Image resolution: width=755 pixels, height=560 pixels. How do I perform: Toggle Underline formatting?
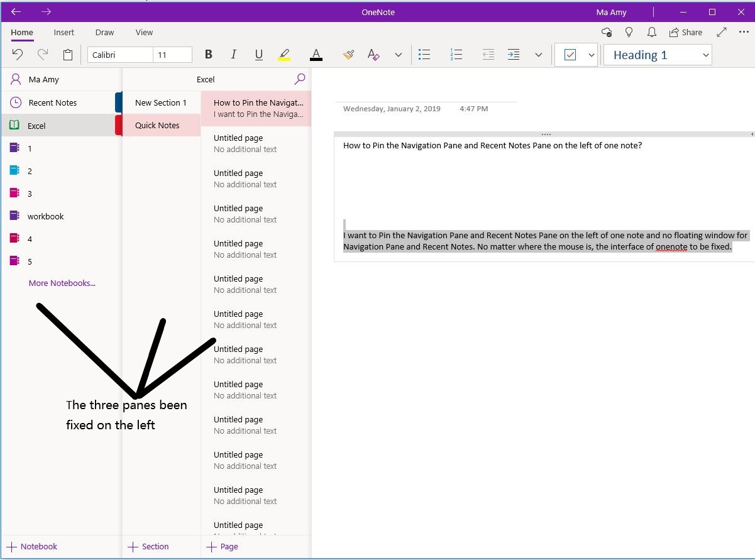(259, 55)
